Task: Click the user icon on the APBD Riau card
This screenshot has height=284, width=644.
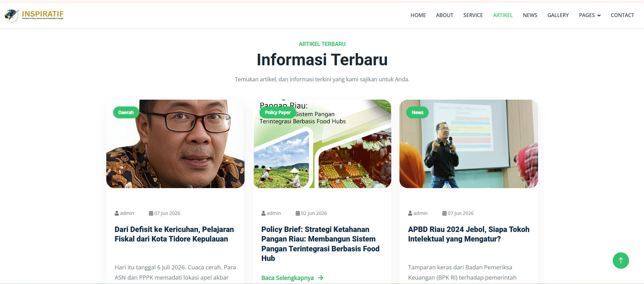Action: [x=410, y=213]
